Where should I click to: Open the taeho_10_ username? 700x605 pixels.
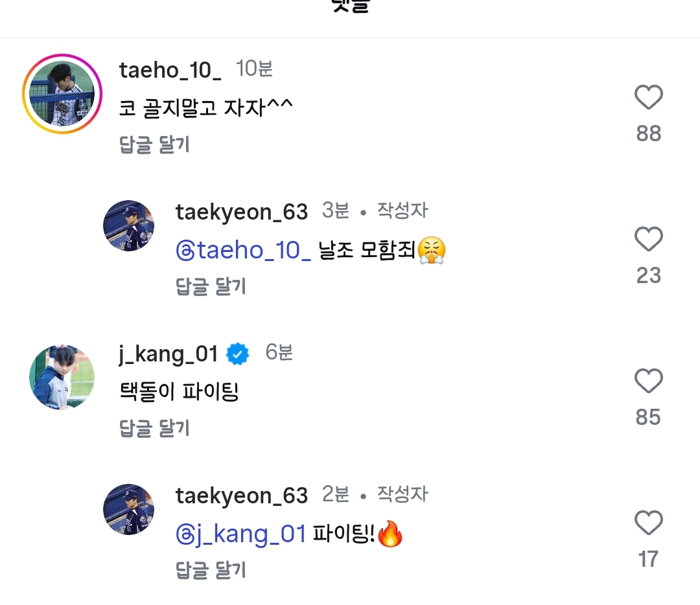tap(170, 70)
